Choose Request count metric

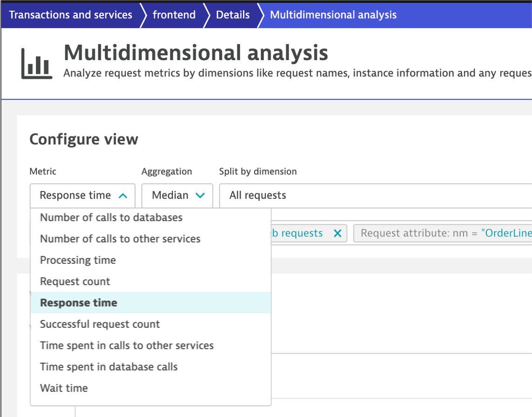coord(75,281)
